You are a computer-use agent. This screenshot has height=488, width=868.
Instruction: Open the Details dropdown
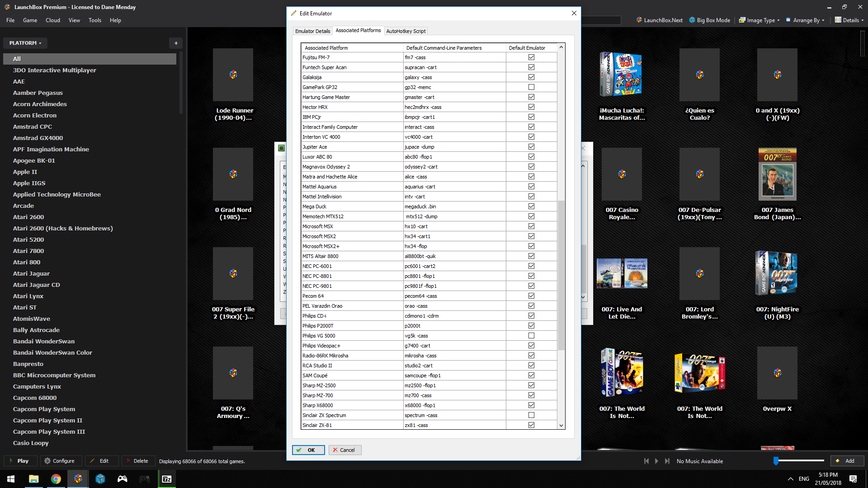[849, 20]
